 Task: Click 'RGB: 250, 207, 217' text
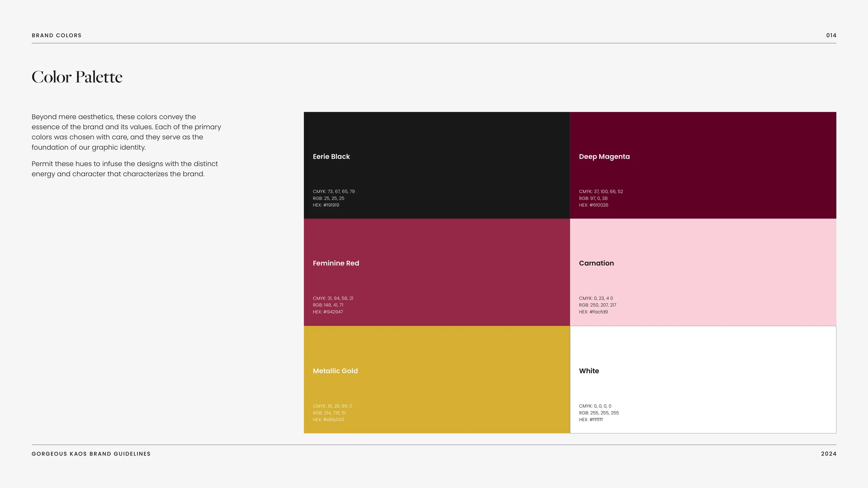coord(597,305)
